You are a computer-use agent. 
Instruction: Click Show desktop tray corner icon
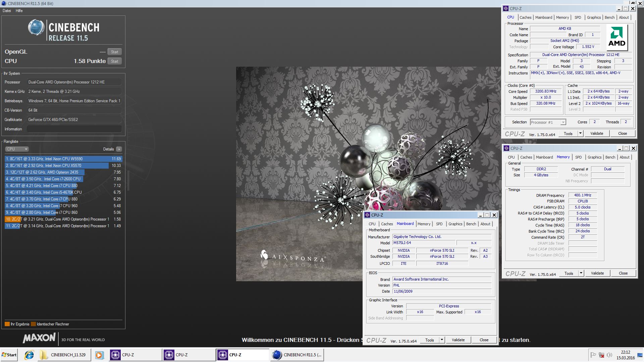pos(640,355)
